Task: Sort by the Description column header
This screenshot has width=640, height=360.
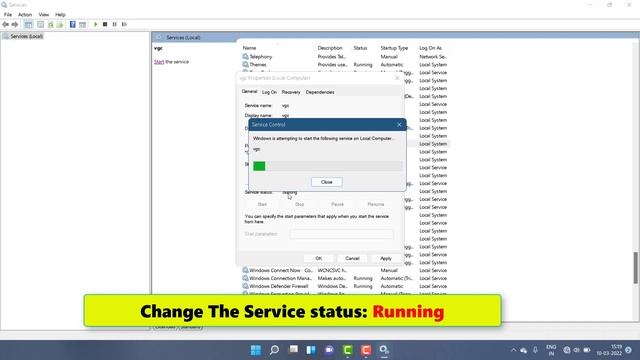Action: [330, 48]
